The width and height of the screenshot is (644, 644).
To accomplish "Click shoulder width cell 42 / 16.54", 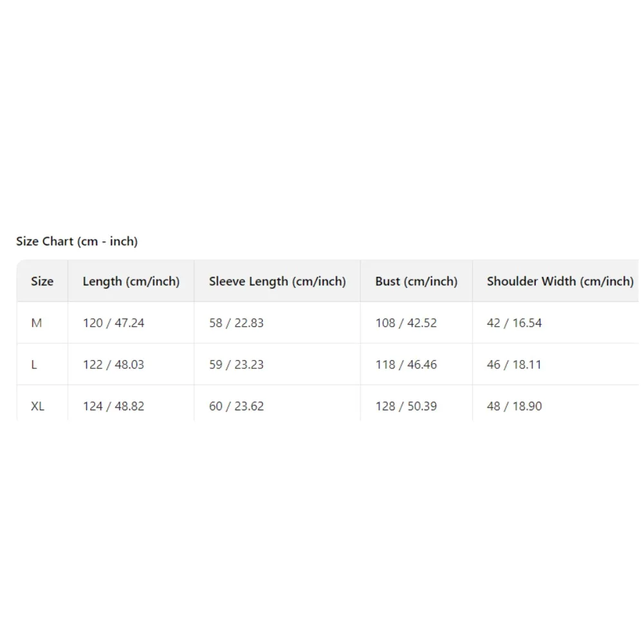I will pyautogui.click(x=514, y=323).
